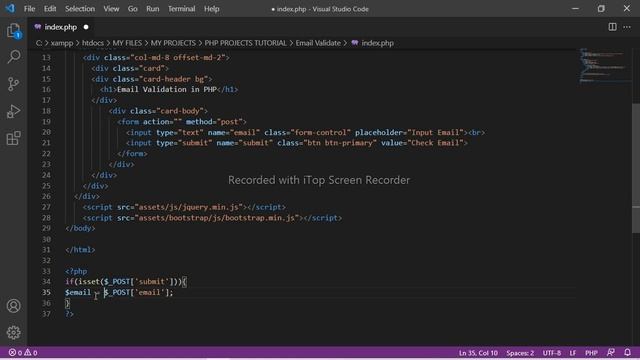
Task: Open the notifications bell in status bar
Action: click(627, 352)
